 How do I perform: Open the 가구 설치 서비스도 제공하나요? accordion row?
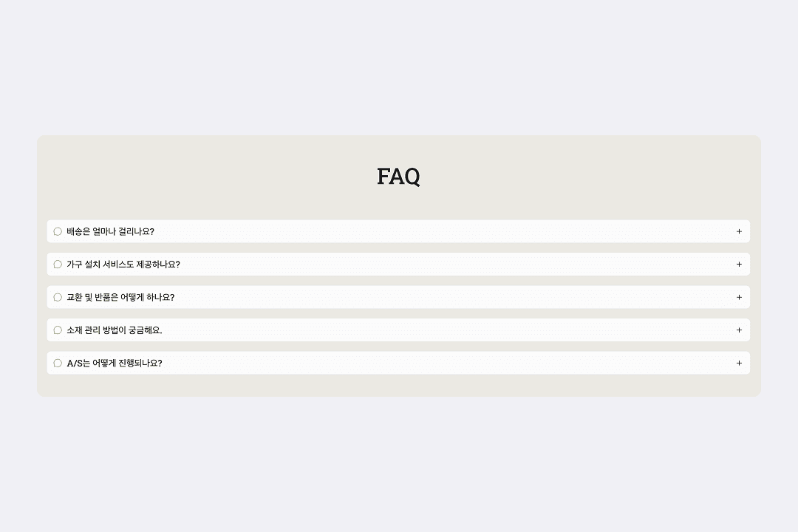click(399, 265)
